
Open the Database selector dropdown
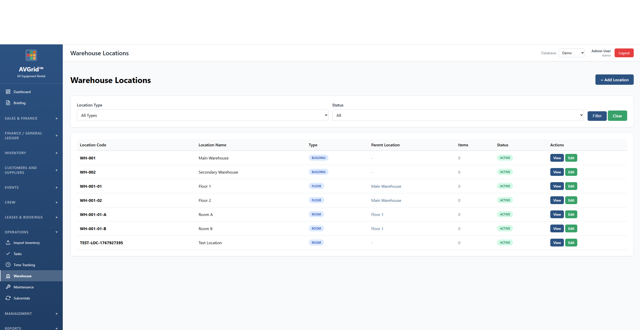(x=571, y=53)
